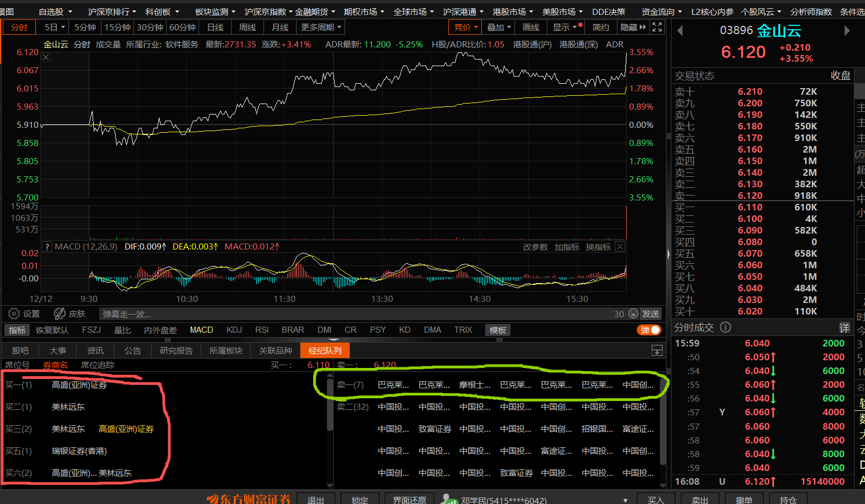Screen dimensions: 865x504
Task: Close the chart overlay with the X box
Action: 46,58
